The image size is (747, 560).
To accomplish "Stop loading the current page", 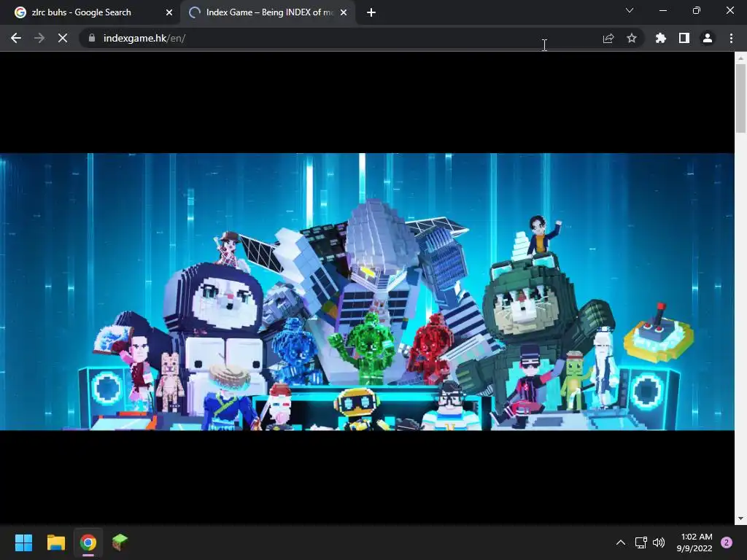I will pos(63,38).
